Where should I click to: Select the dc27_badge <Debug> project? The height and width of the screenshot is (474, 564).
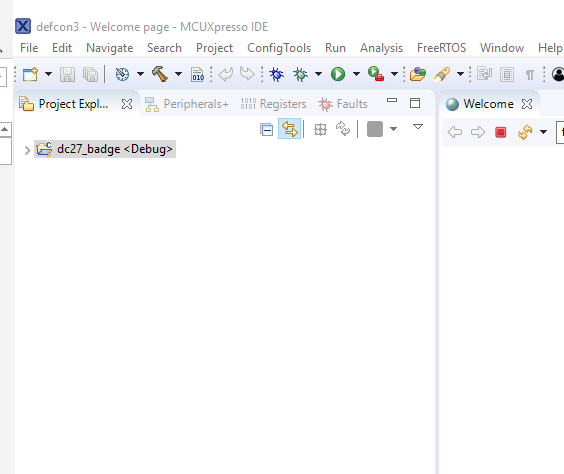[105, 149]
